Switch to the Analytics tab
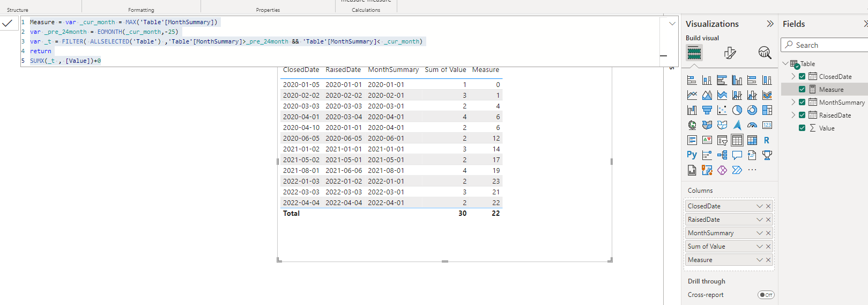Screen dimensions: 868x305 click(765, 53)
